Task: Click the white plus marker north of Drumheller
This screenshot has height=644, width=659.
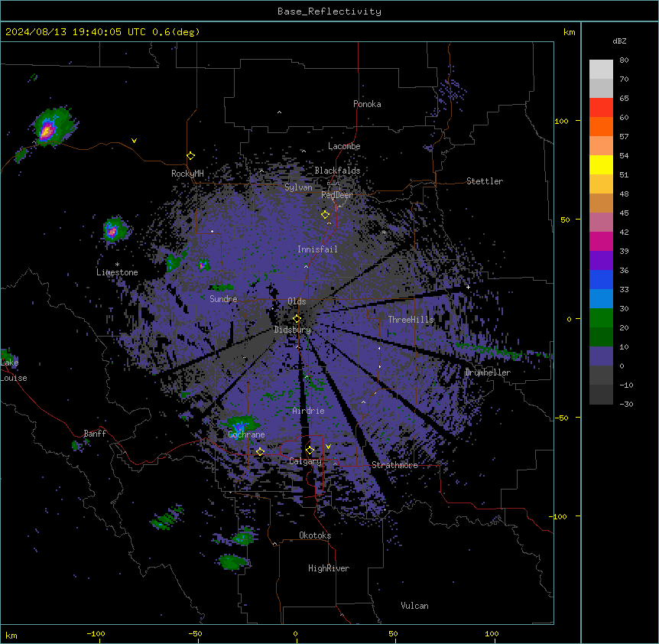Action: (468, 287)
